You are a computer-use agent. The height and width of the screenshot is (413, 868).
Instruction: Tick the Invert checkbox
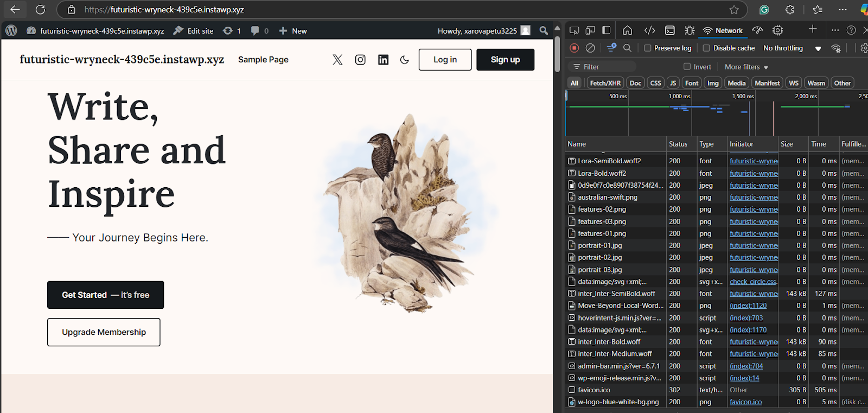(x=687, y=67)
